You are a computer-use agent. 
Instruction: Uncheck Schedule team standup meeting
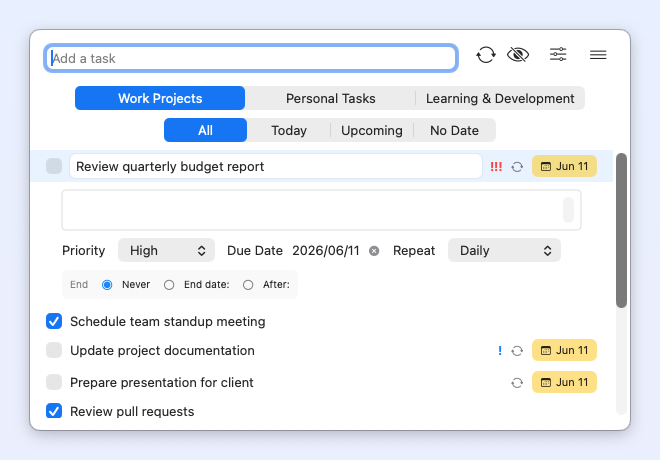54,321
